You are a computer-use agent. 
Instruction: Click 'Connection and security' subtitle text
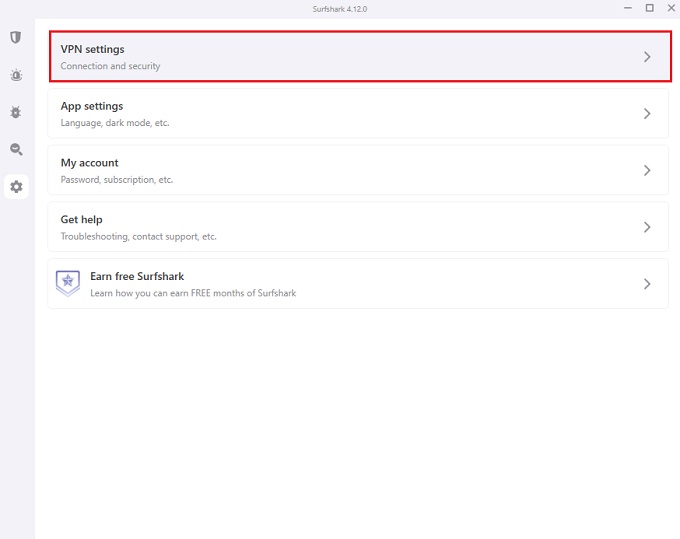110,66
